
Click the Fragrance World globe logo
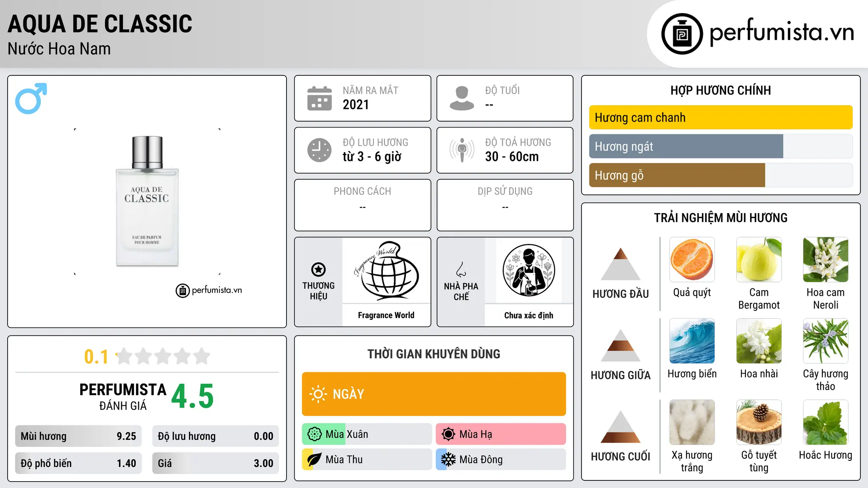[386, 270]
